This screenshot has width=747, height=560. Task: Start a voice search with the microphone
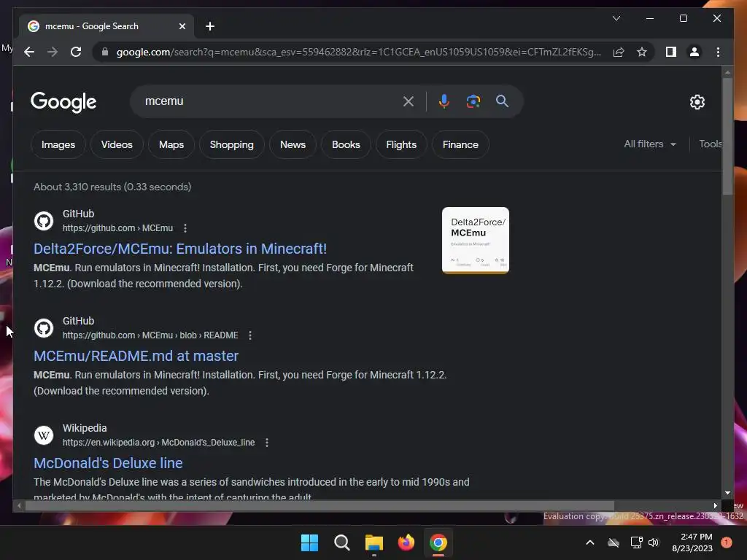pyautogui.click(x=444, y=101)
